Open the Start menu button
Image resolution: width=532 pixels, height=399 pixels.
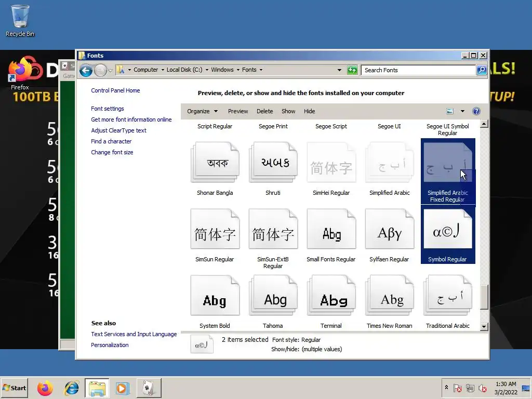coord(14,388)
